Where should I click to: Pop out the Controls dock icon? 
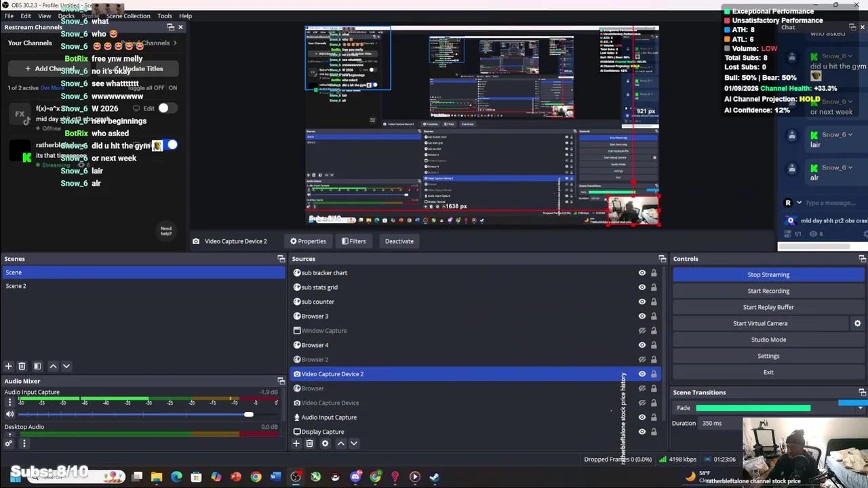coord(863,259)
